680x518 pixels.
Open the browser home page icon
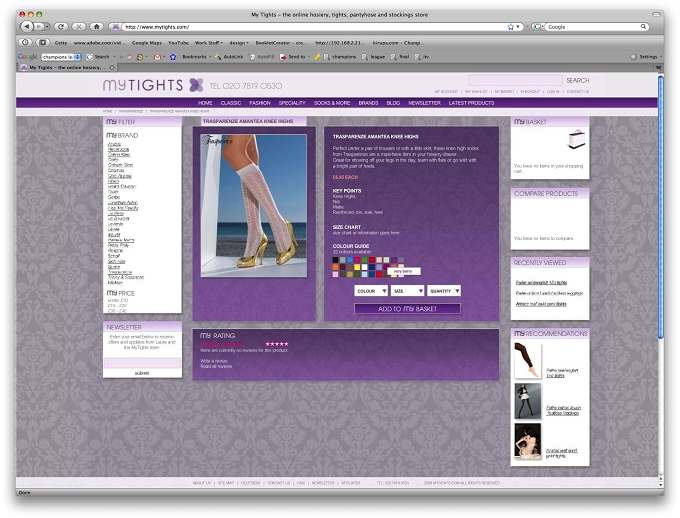[x=96, y=27]
